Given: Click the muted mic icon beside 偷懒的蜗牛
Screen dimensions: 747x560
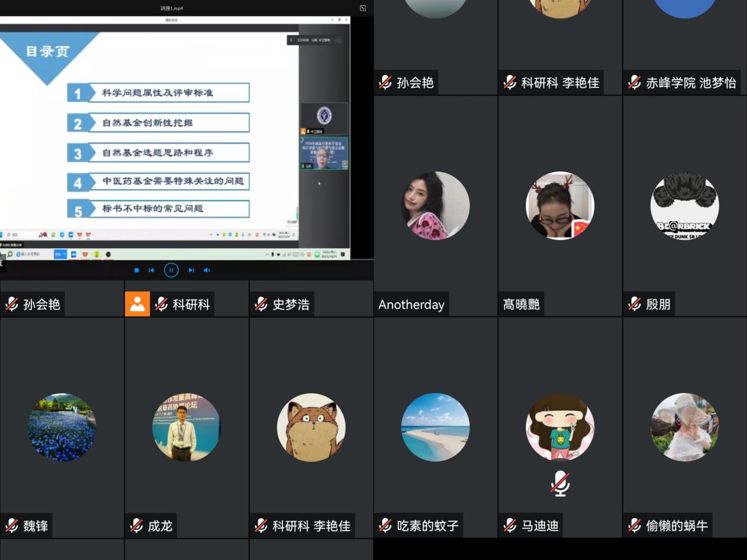Looking at the screenshot, I should 635,525.
